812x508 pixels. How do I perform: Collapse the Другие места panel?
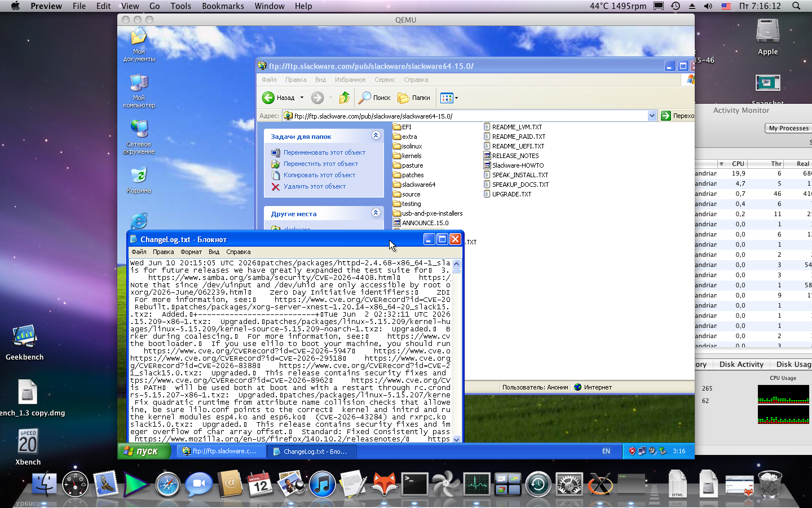(x=376, y=213)
